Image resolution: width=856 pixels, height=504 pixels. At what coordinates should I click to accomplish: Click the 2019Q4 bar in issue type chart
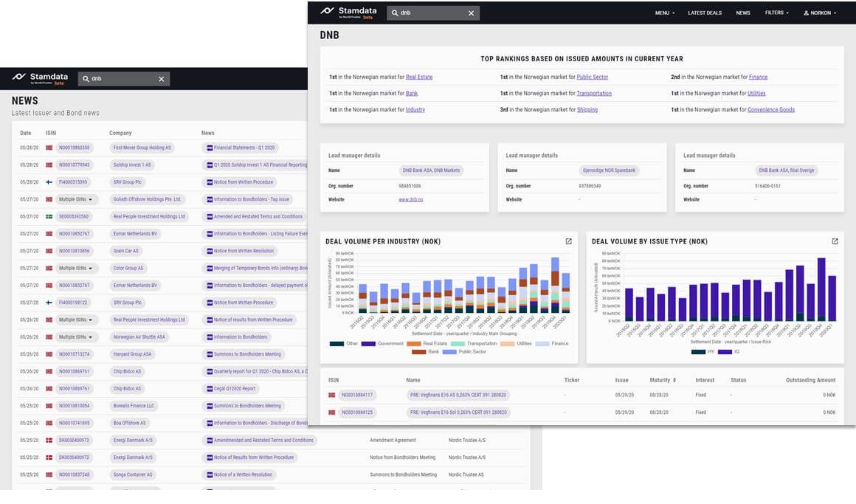821,289
